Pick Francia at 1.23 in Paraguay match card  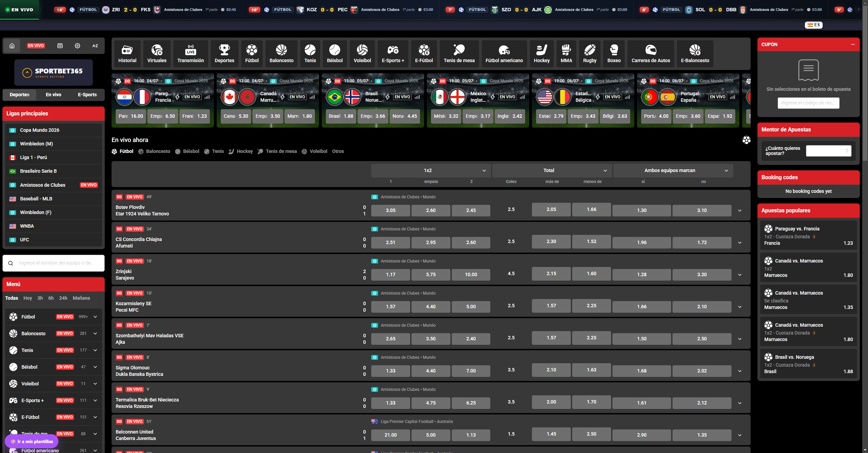click(x=194, y=116)
